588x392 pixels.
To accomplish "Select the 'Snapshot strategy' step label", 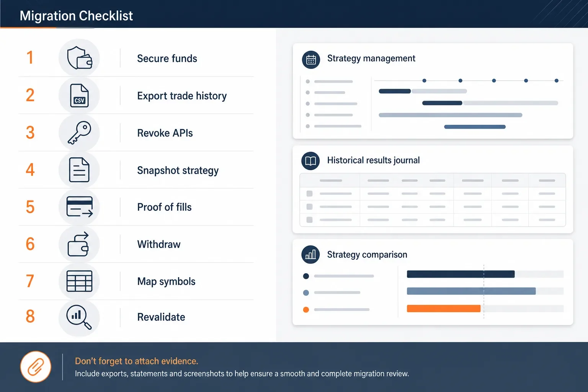I will tap(178, 170).
